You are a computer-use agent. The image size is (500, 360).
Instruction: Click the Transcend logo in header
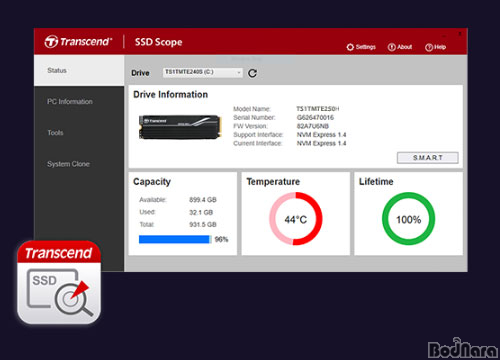[78, 42]
